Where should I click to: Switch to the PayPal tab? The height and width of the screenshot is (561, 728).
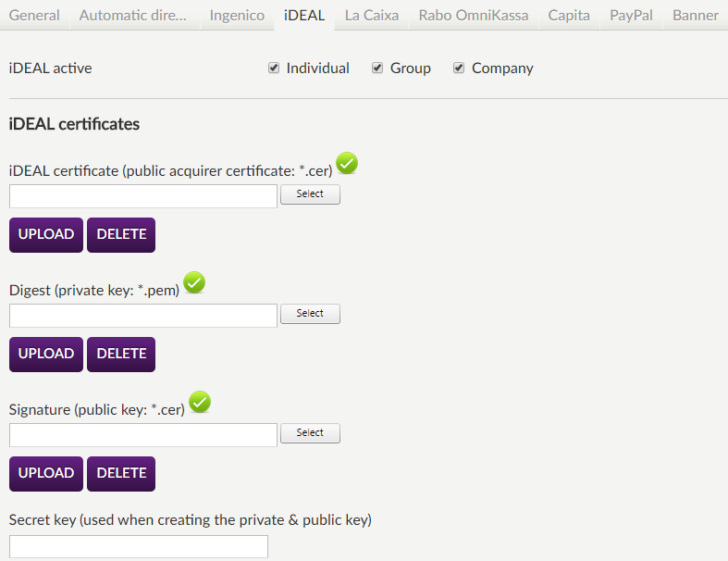pos(632,16)
